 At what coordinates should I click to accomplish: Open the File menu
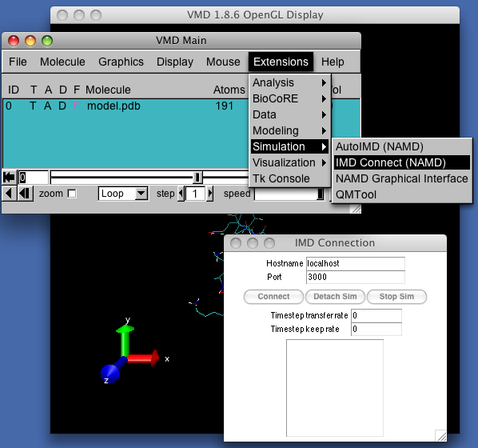pyautogui.click(x=18, y=62)
